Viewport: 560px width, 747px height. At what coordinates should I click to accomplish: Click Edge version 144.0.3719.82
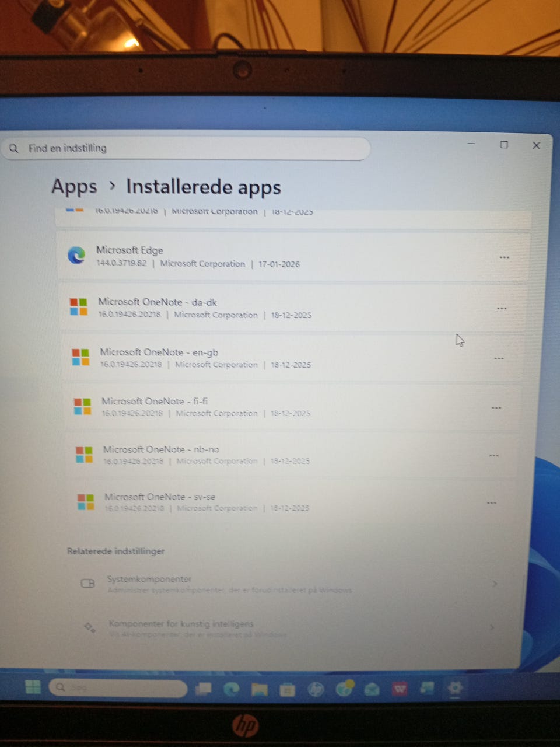pyautogui.click(x=121, y=263)
